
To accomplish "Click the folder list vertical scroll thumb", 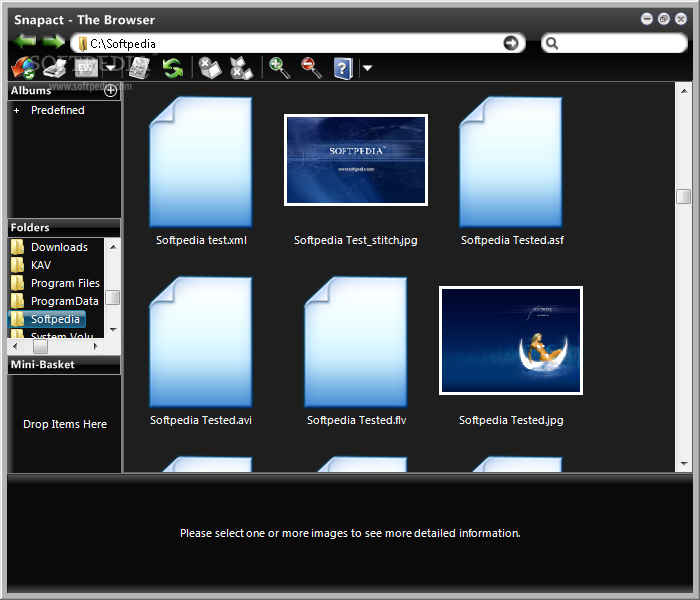I will coord(112,297).
